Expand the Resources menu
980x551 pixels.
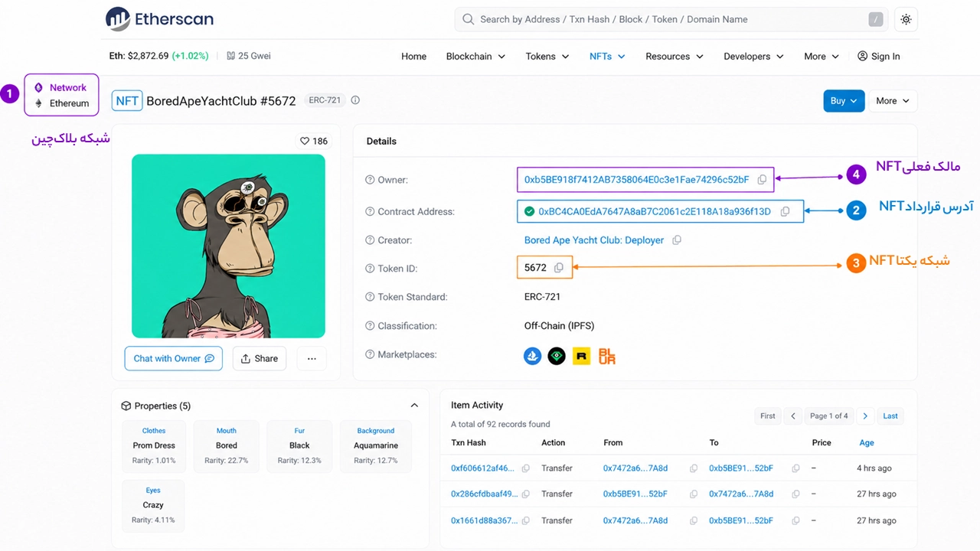pos(675,57)
